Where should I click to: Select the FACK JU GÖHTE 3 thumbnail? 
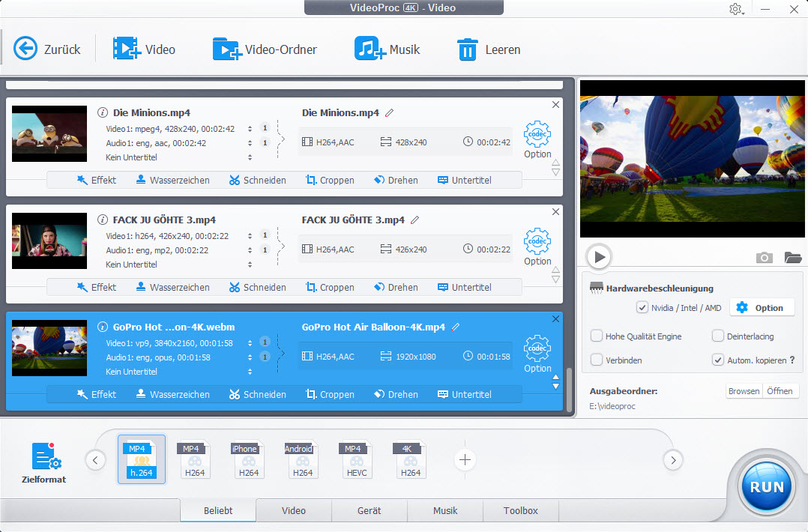[49, 241]
